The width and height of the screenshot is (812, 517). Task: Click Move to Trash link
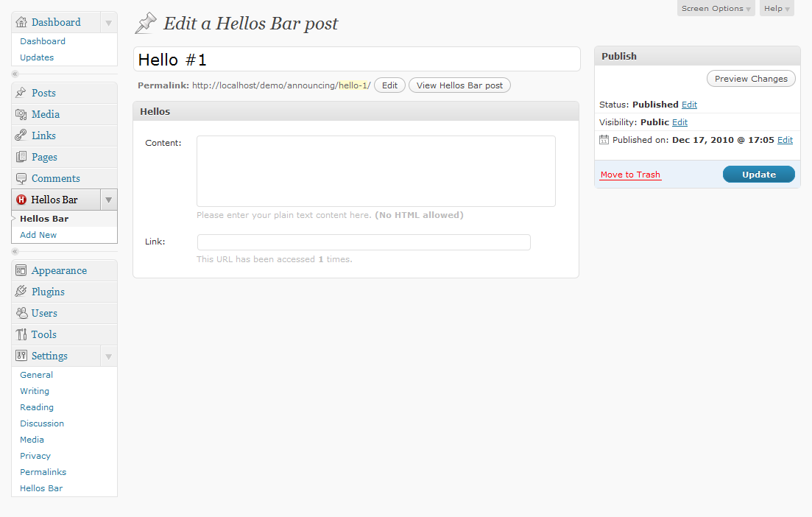630,175
